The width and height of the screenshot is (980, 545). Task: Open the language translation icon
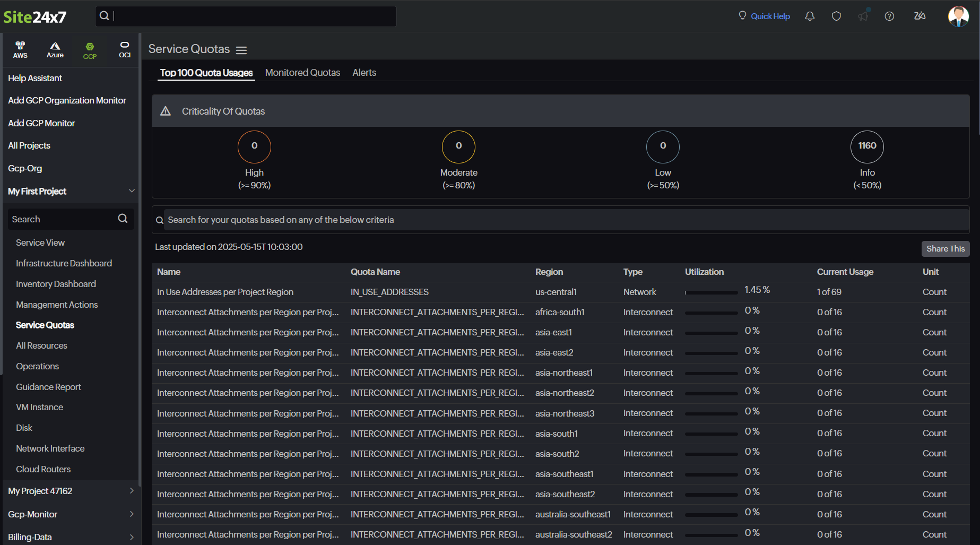tap(920, 16)
